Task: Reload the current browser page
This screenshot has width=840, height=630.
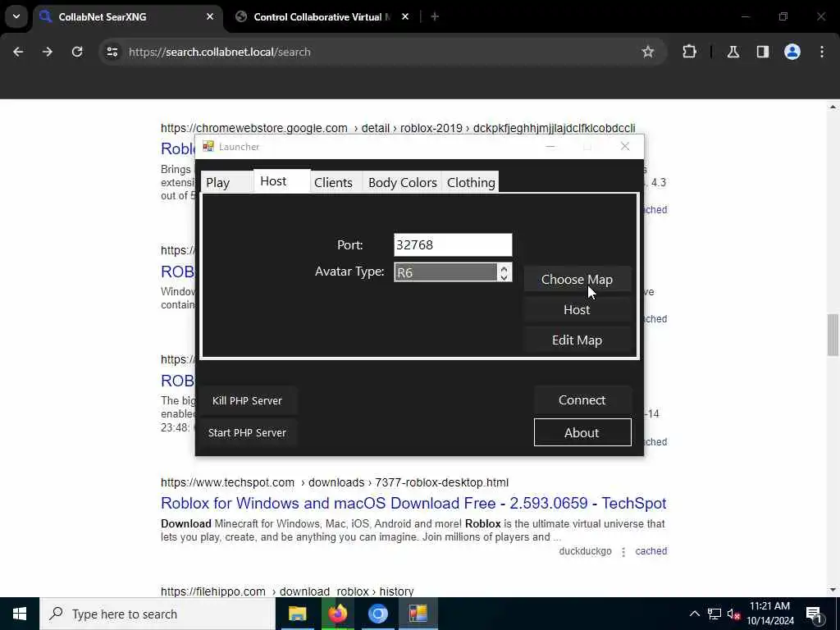Action: [x=77, y=52]
